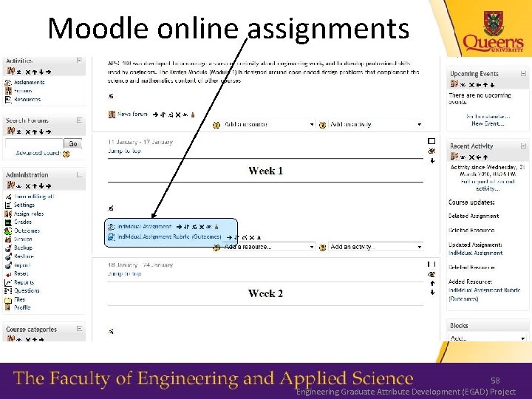
Task: Collapse the Activities block
Action: 79,61
